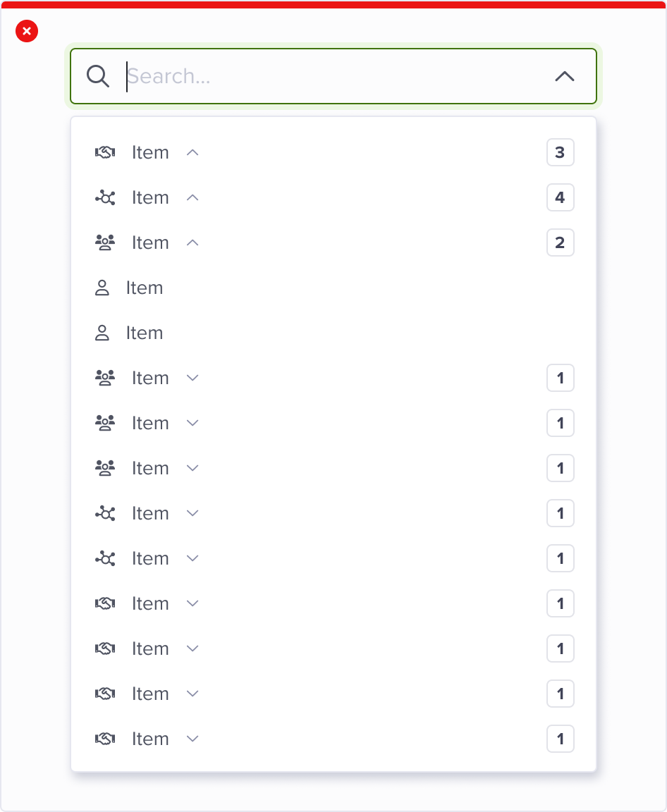Screen dimensions: 667x812
Task: Click network nodes icon beside badge 4
Action: 105,197
